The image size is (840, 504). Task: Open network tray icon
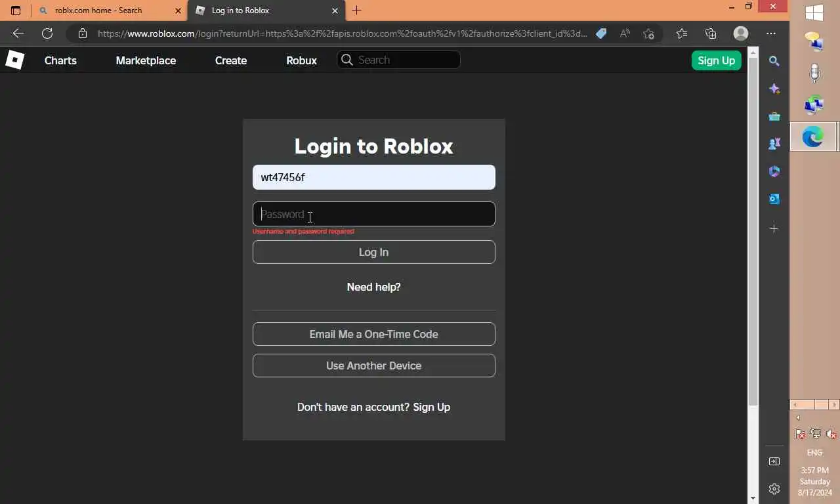tap(816, 434)
